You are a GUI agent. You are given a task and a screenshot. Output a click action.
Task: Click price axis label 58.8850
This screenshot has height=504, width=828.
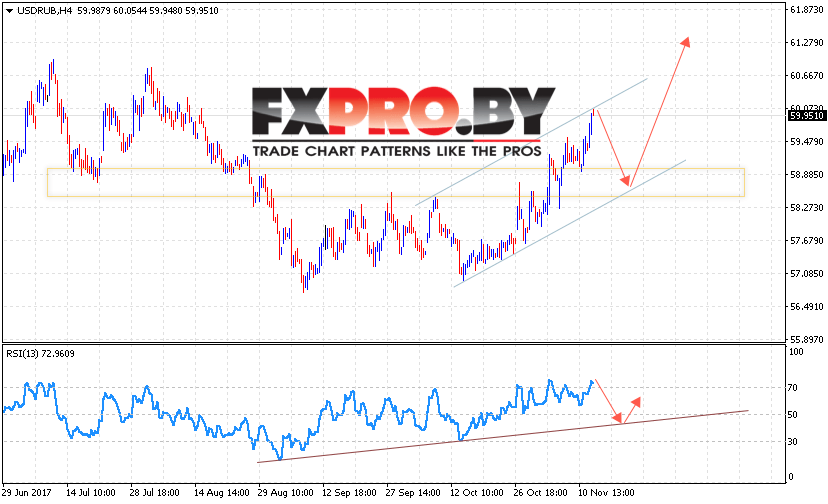click(x=806, y=174)
